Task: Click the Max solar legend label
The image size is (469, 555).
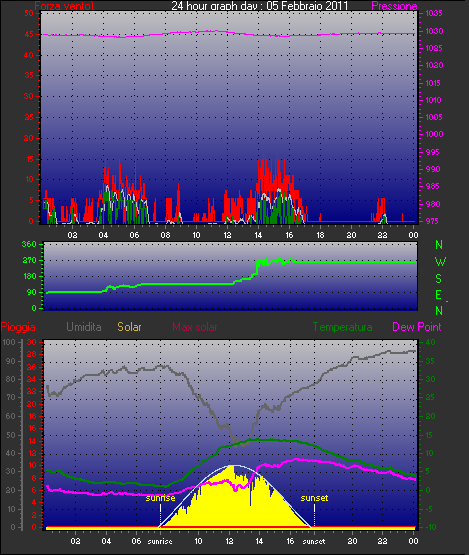Action: 195,327
